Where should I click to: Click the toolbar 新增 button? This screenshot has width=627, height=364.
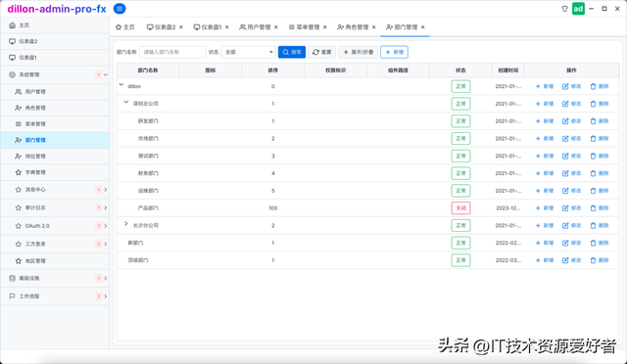(x=394, y=52)
